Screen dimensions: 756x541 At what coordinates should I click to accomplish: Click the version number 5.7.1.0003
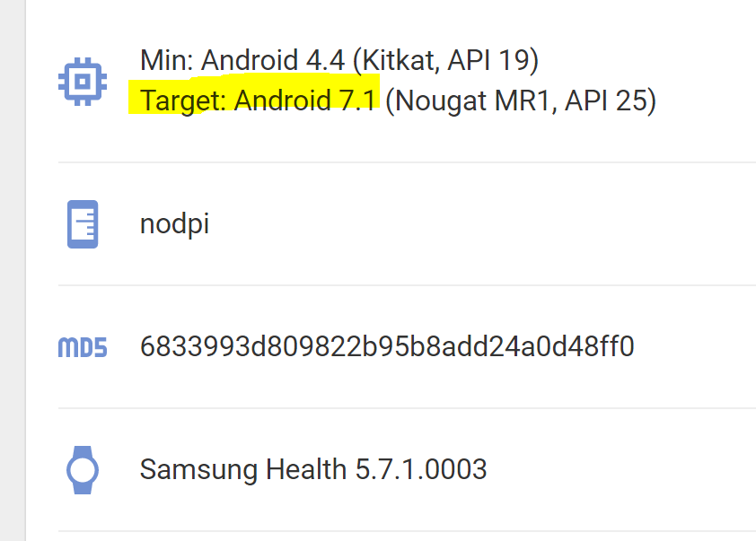tap(420, 468)
